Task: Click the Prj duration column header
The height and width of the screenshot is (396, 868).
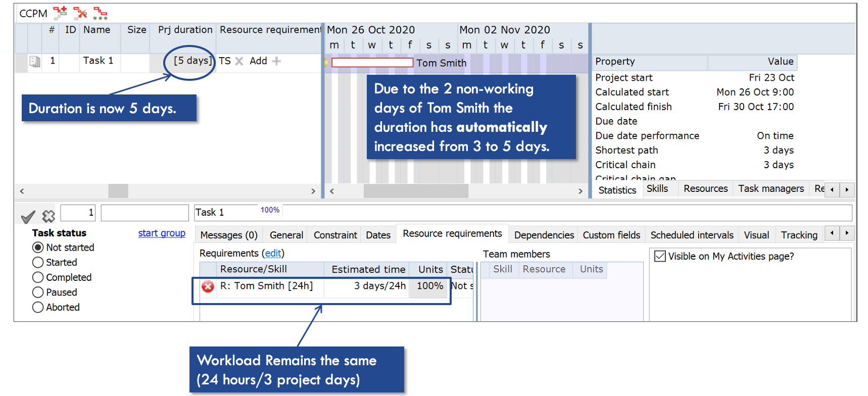Action: point(185,30)
